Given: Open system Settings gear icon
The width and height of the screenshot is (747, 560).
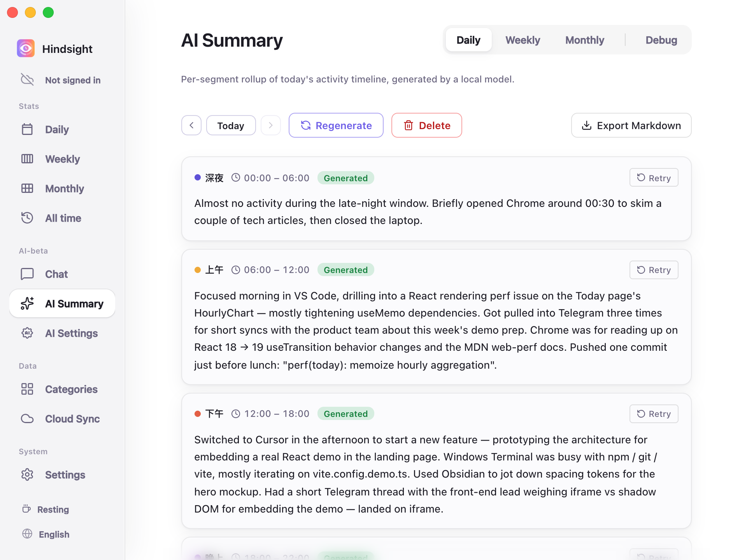Looking at the screenshot, I should [x=27, y=474].
